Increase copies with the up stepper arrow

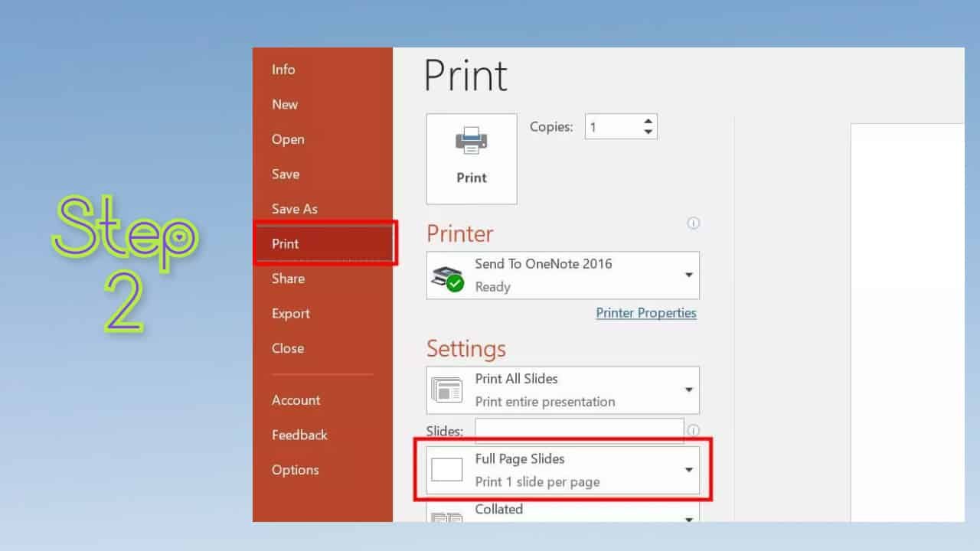pyautogui.click(x=648, y=121)
